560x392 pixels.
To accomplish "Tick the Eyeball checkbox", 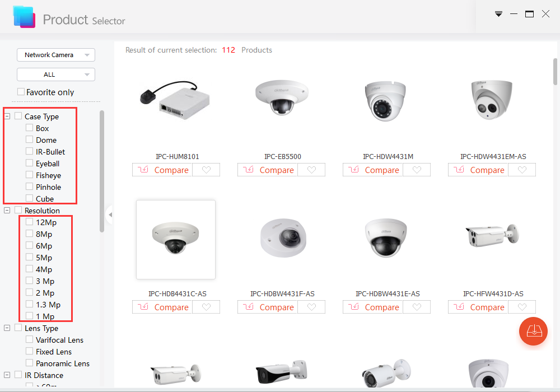I will click(29, 163).
